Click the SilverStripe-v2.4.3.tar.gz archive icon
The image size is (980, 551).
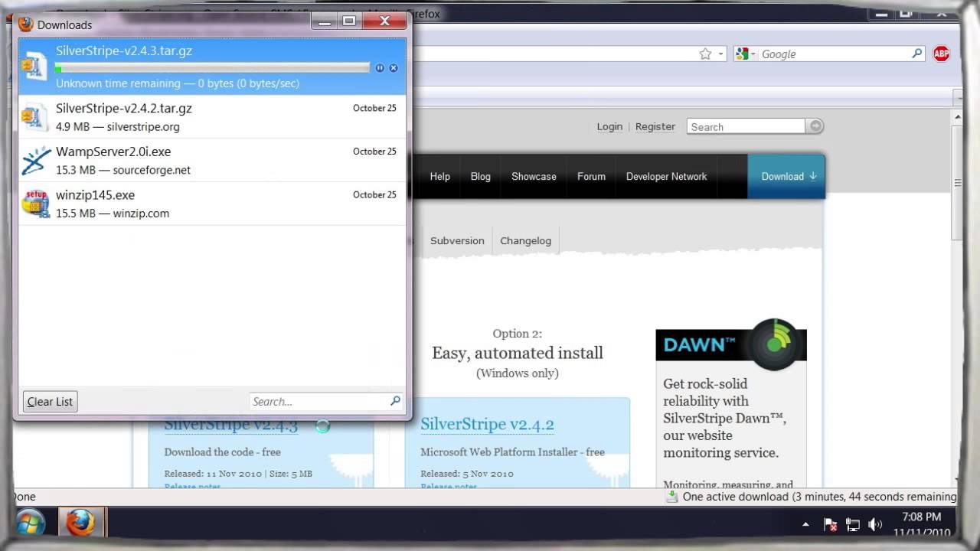(35, 67)
